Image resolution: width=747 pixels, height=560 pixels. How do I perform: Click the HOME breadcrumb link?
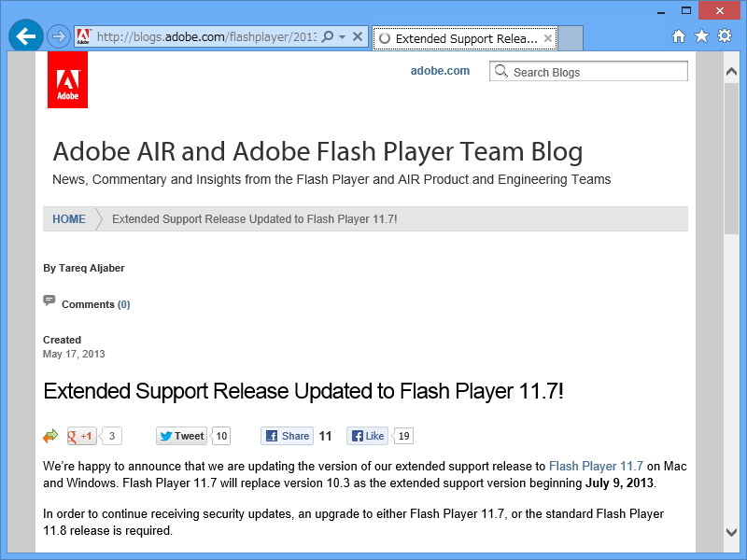[69, 218]
